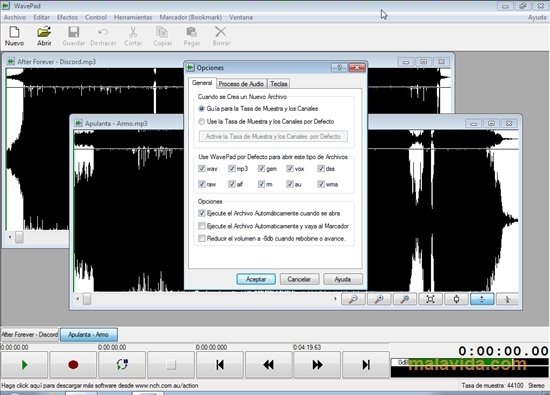This screenshot has width=550, height=395.
Task: Click Ayuda button in Opciones dialog
Action: 342,279
